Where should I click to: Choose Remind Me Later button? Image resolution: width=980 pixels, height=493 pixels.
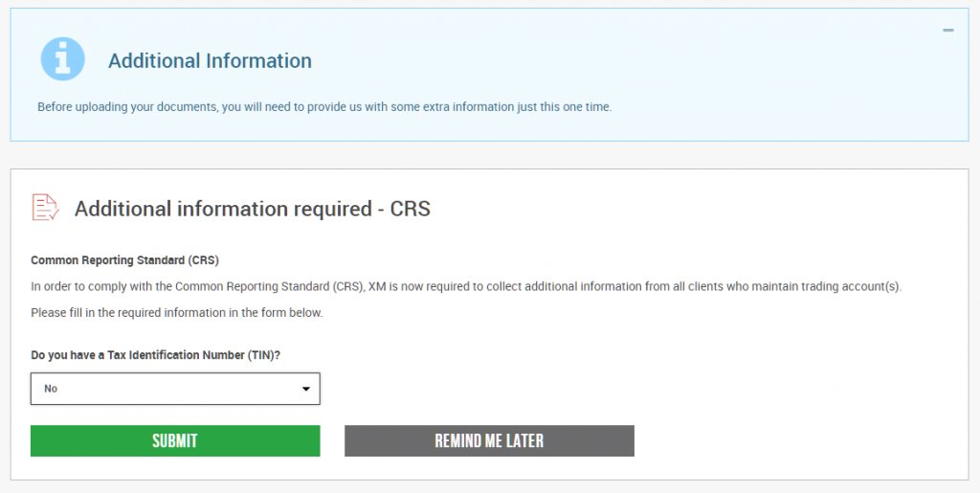click(x=489, y=441)
